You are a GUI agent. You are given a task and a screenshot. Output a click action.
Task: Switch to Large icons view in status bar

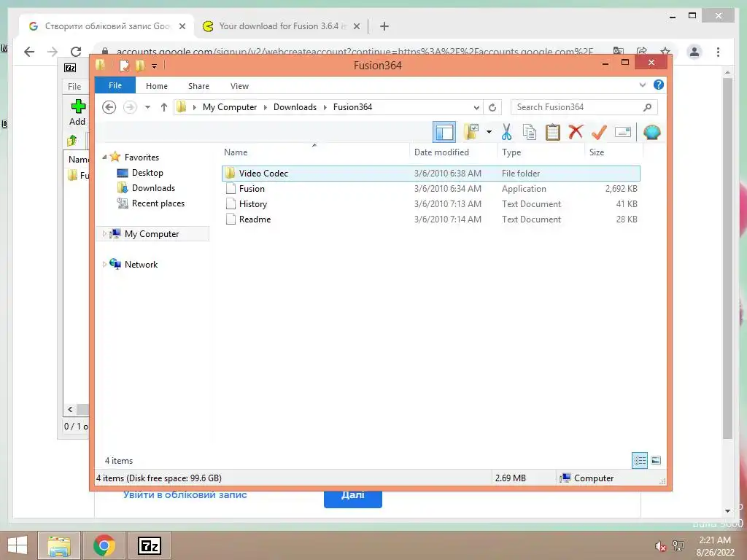656,460
